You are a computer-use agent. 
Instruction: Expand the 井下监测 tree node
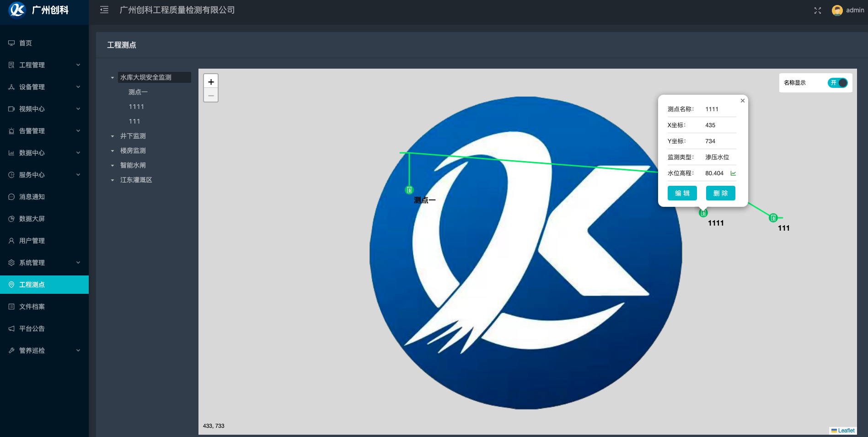click(113, 136)
